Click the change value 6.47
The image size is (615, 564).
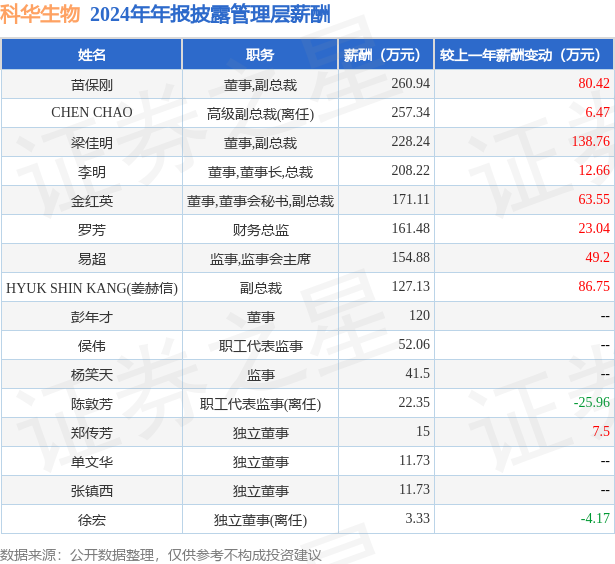[597, 112]
